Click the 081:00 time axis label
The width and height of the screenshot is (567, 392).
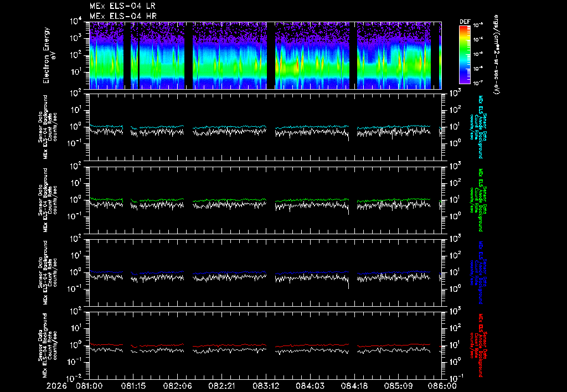click(89, 386)
